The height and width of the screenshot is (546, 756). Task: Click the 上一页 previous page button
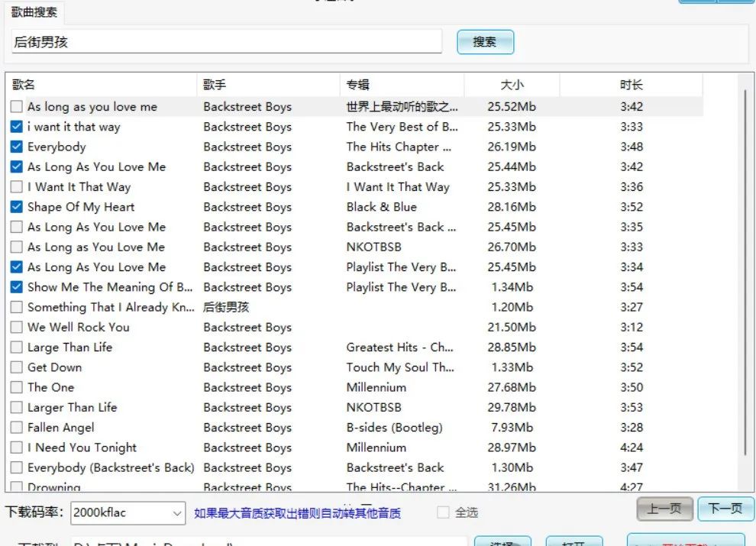pyautogui.click(x=664, y=509)
